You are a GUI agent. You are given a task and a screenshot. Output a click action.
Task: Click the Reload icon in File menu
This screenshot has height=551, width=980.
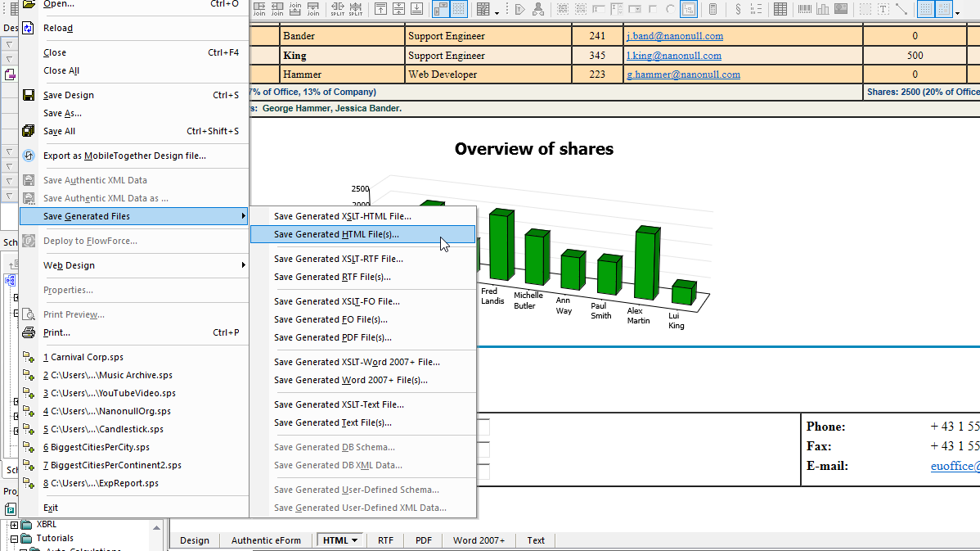tap(28, 28)
